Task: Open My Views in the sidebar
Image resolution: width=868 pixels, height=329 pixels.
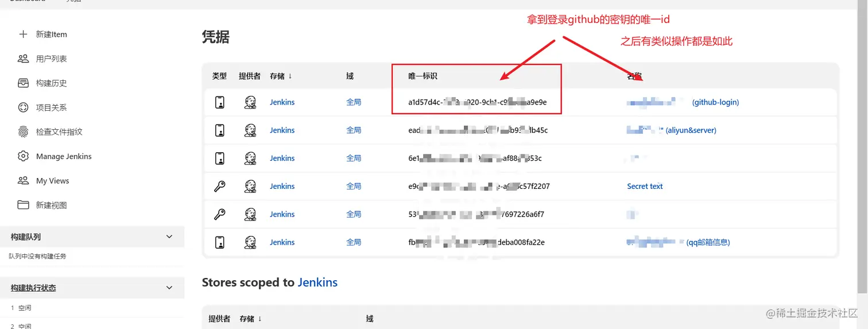Action: 52,180
